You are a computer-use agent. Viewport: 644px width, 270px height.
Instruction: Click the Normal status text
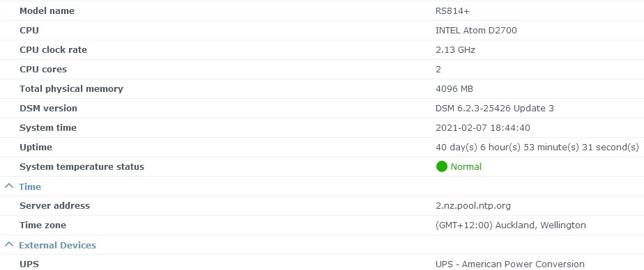(x=466, y=166)
